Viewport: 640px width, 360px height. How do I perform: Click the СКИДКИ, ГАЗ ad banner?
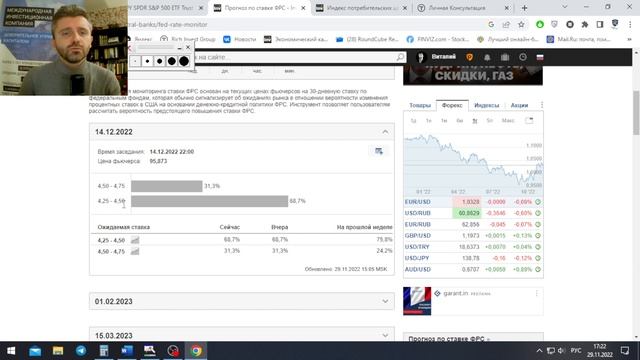pos(473,75)
